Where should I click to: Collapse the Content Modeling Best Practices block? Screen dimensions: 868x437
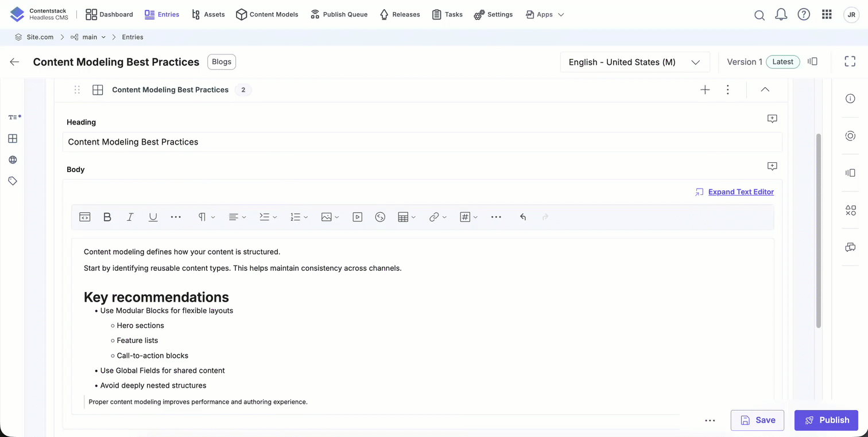click(x=765, y=89)
